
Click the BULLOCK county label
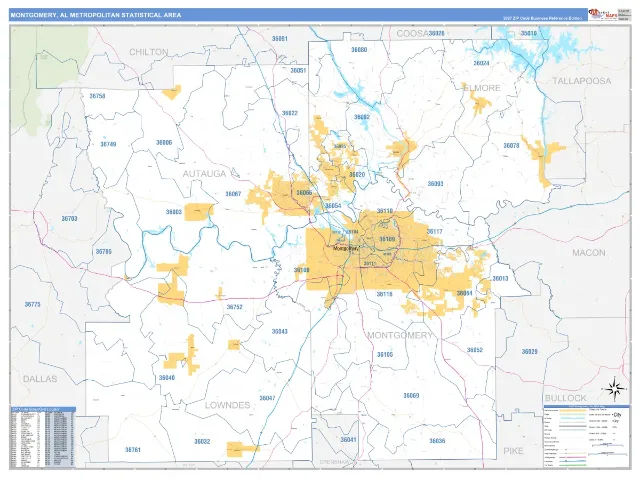(565, 398)
